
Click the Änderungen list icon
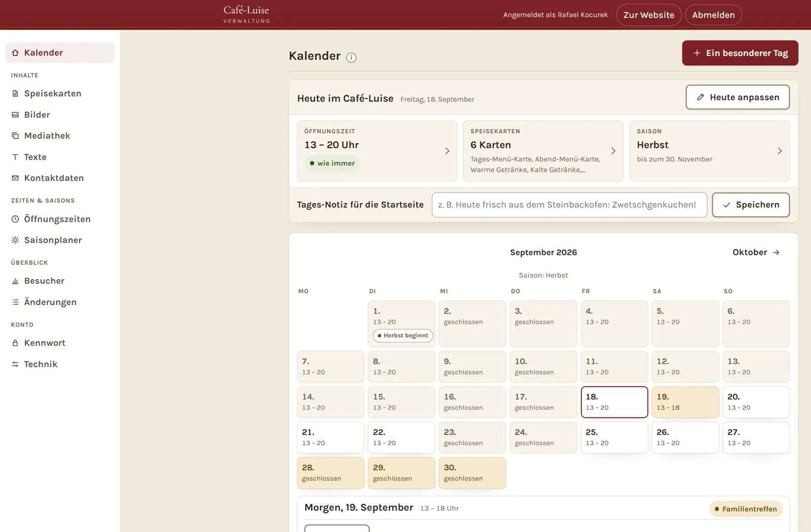coord(15,302)
